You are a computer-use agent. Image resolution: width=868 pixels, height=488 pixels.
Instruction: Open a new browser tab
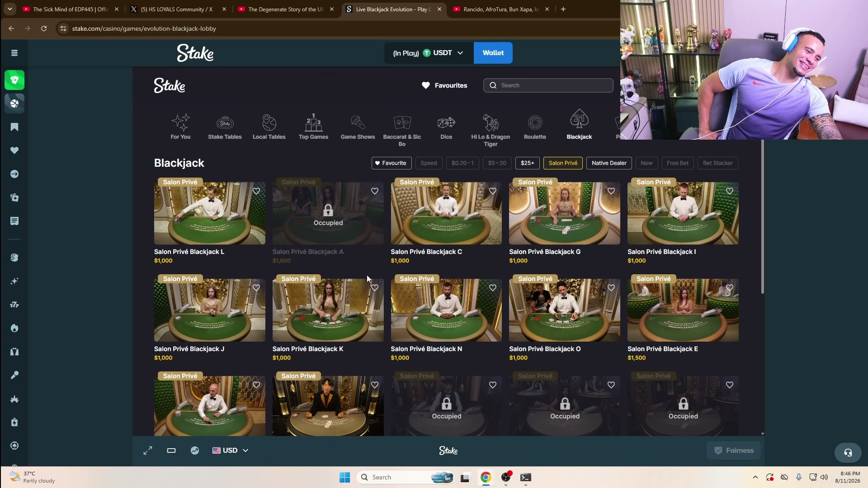(563, 9)
